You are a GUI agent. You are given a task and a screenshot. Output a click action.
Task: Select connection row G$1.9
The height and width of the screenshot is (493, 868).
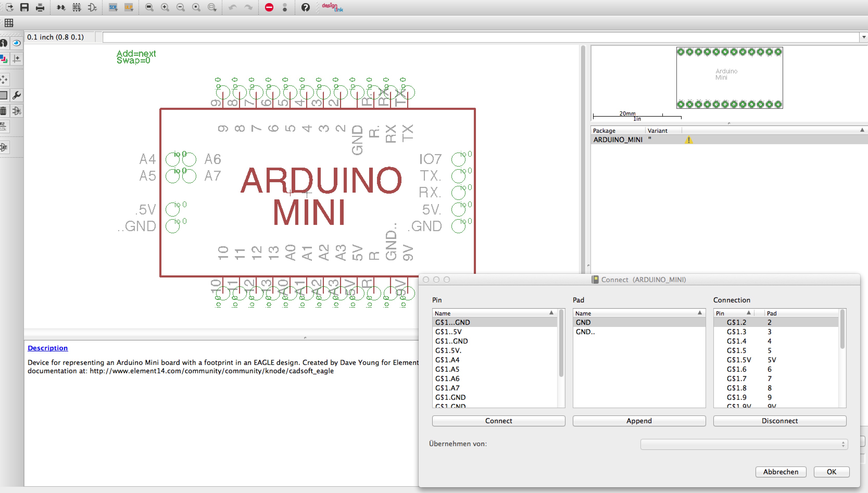pyautogui.click(x=776, y=397)
